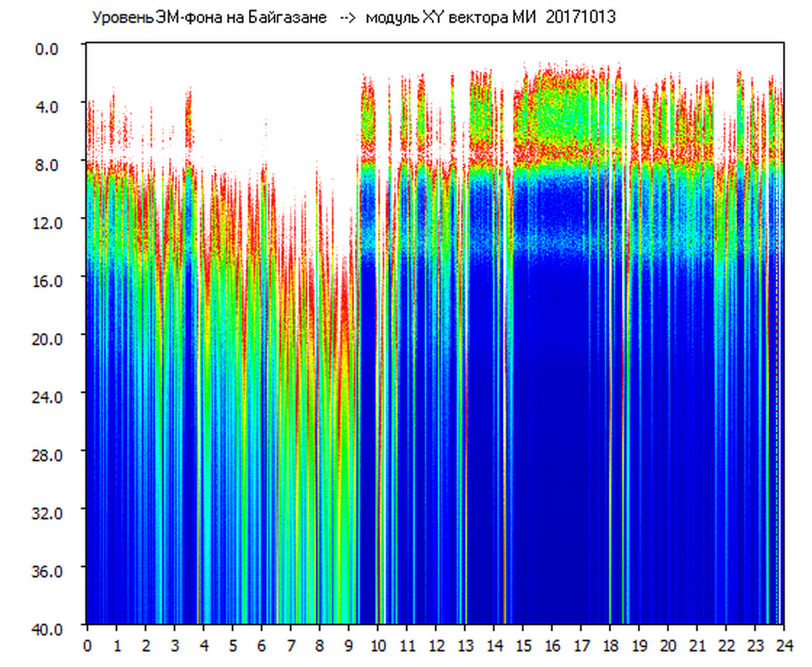Select hour 15 tick label below the chart
This screenshot has width=812, height=667.
[523, 646]
